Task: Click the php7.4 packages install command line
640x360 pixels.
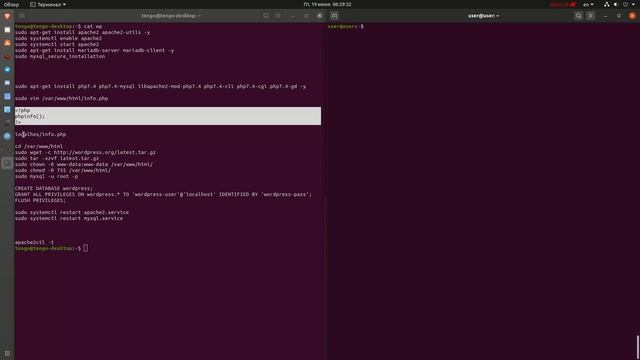Action: [x=160, y=87]
